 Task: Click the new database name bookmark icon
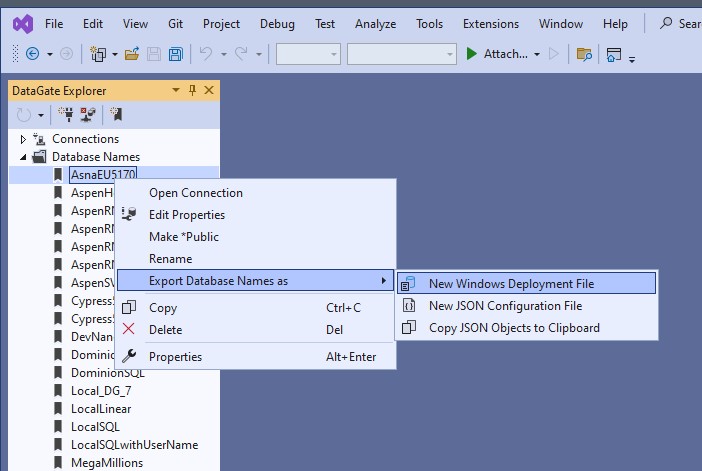tap(116, 114)
